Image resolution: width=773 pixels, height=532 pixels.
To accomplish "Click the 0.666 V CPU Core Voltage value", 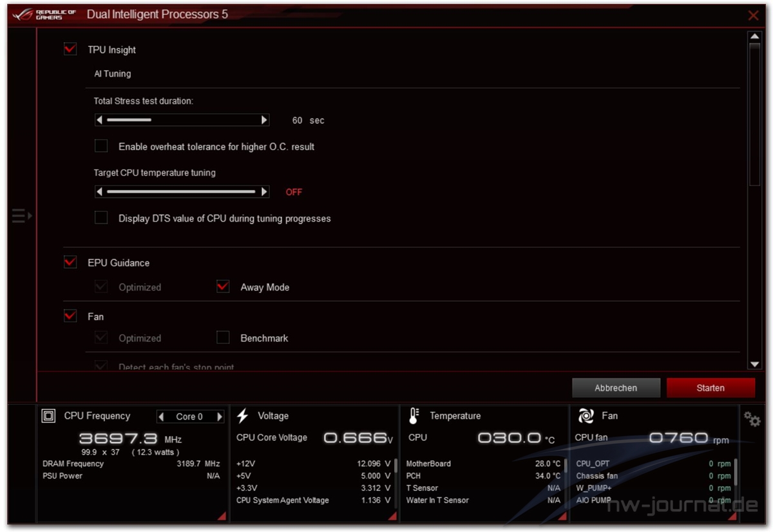I will coord(358,438).
